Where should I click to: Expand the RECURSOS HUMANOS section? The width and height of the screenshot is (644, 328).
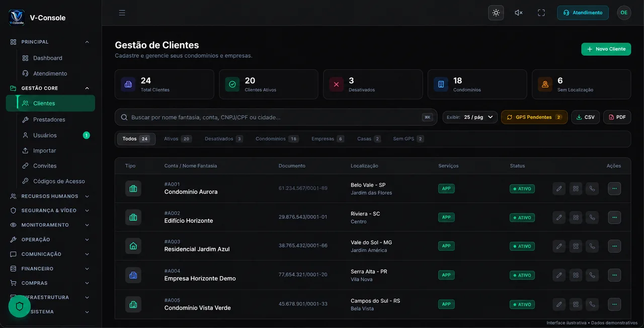pyautogui.click(x=50, y=196)
